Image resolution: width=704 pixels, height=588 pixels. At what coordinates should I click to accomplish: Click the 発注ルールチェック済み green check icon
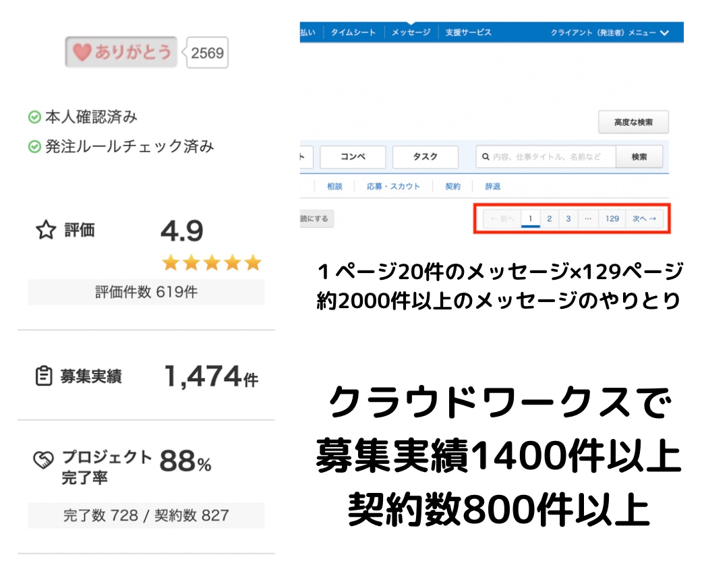tap(34, 147)
